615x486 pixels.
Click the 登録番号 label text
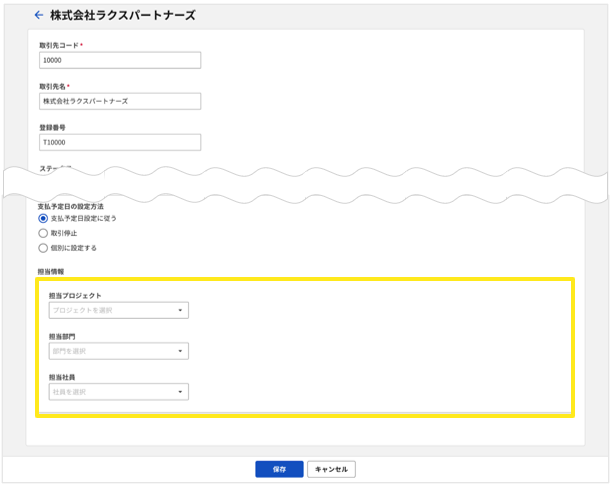tap(51, 127)
